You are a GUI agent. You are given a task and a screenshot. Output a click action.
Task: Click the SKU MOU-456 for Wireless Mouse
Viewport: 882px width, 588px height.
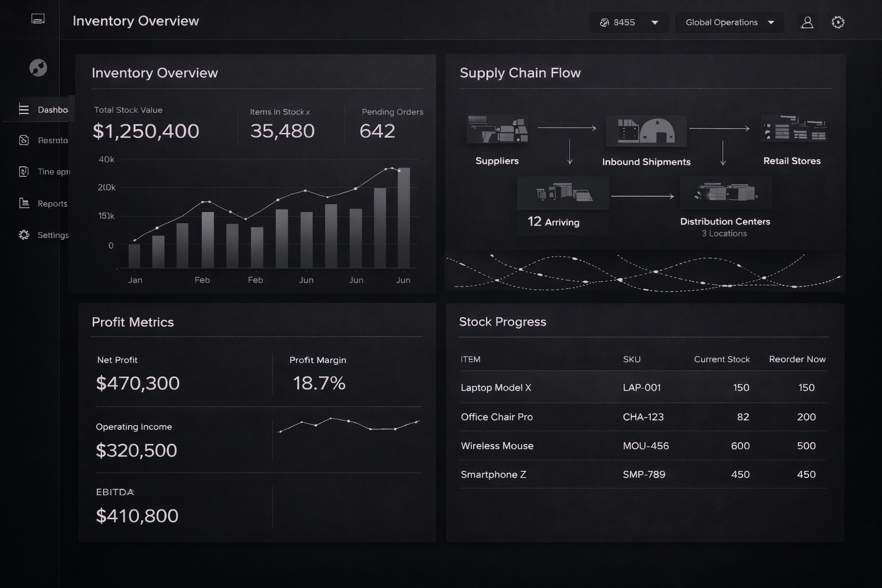(x=645, y=446)
